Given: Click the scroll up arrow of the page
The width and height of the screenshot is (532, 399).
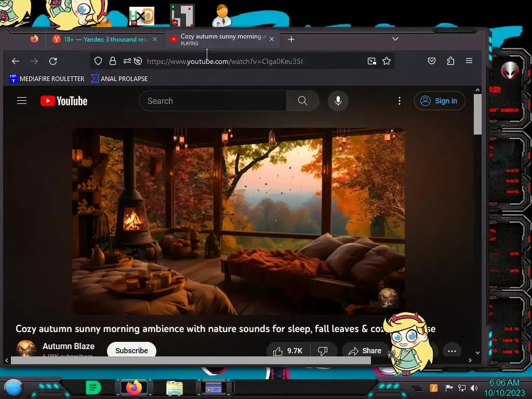Looking at the screenshot, I should point(477,90).
